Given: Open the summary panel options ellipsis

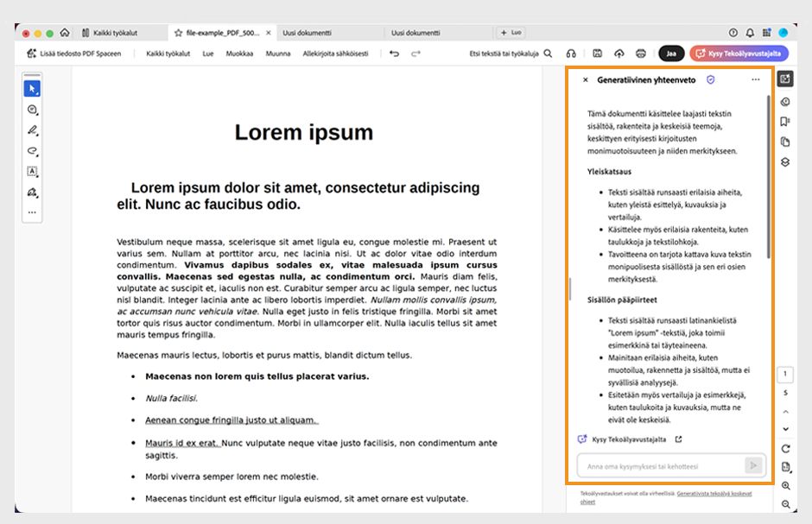Looking at the screenshot, I should 756,79.
